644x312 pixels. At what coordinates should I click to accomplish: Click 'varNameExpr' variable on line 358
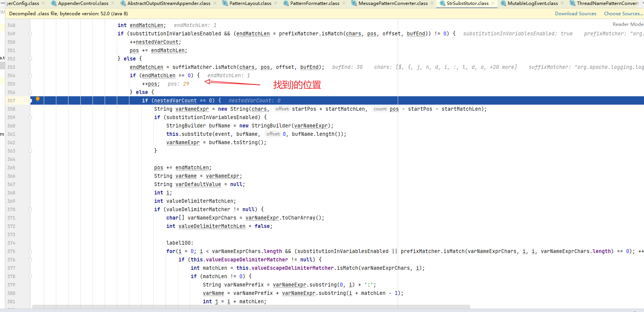coord(192,109)
